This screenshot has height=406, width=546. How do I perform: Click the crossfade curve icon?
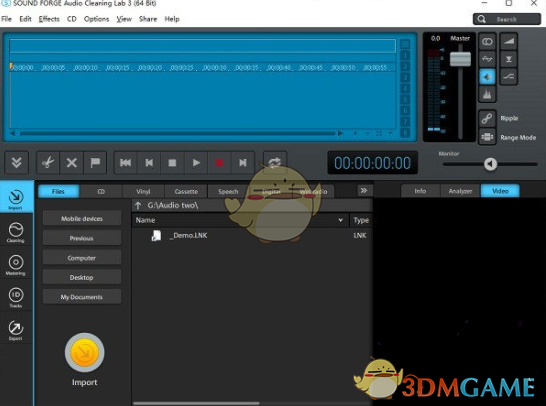[509, 77]
